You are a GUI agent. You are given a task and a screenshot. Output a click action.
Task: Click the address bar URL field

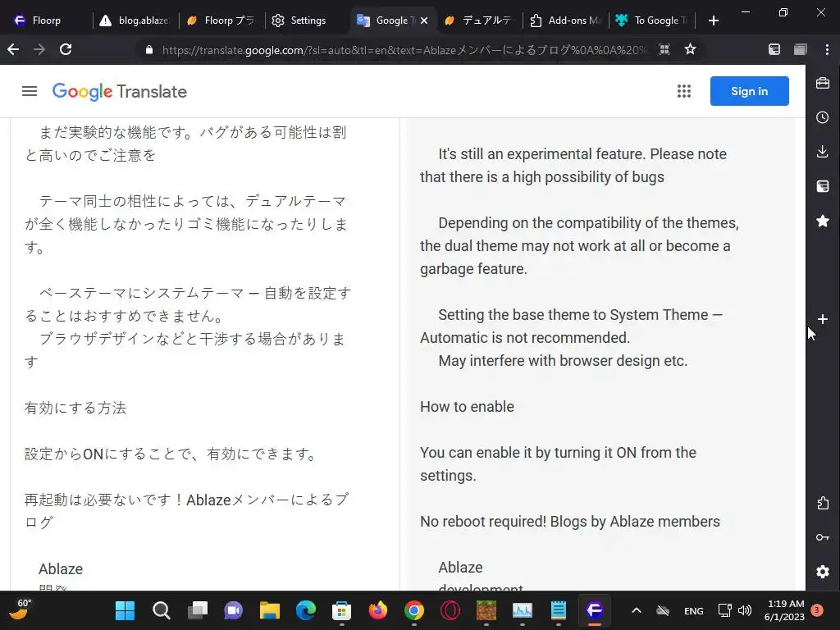pyautogui.click(x=404, y=50)
